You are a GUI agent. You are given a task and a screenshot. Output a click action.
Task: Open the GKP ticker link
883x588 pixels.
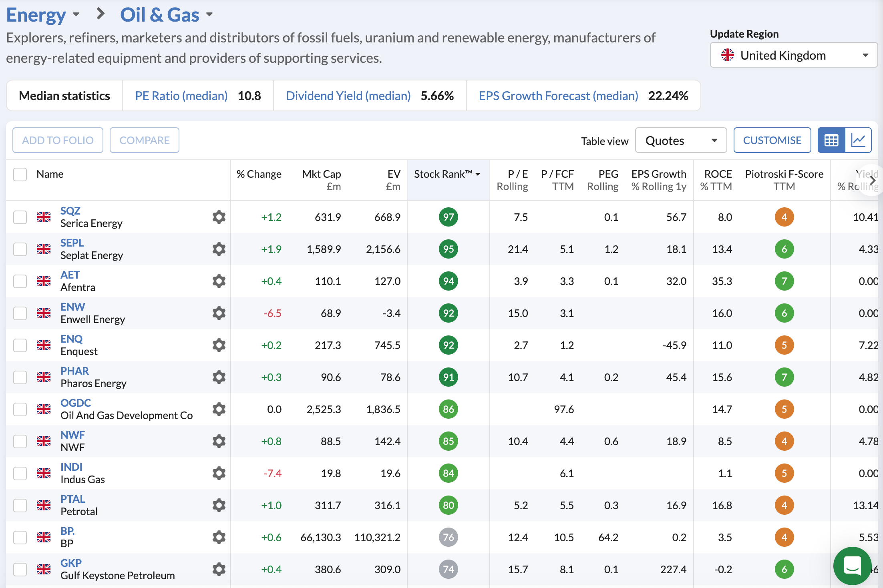point(71,563)
